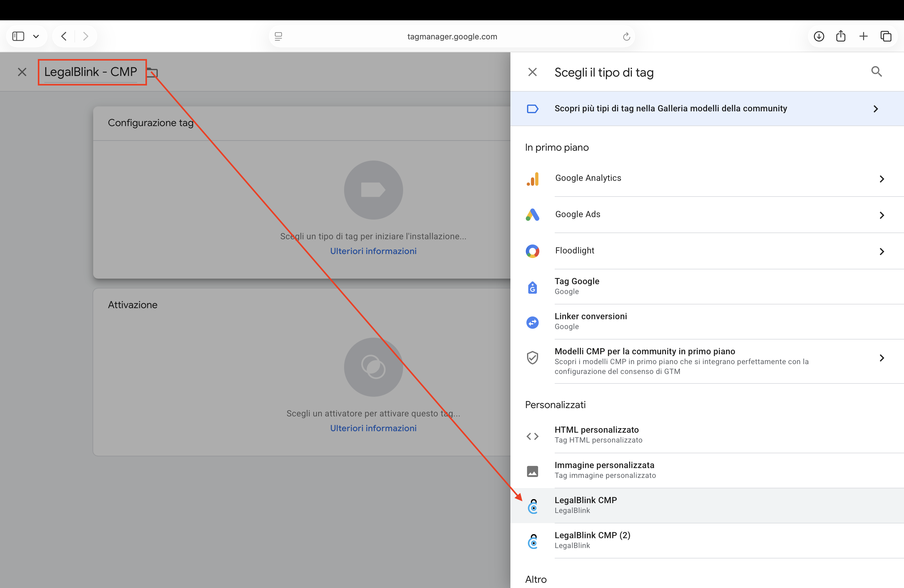Click the Google Analytics icon

[x=533, y=179]
